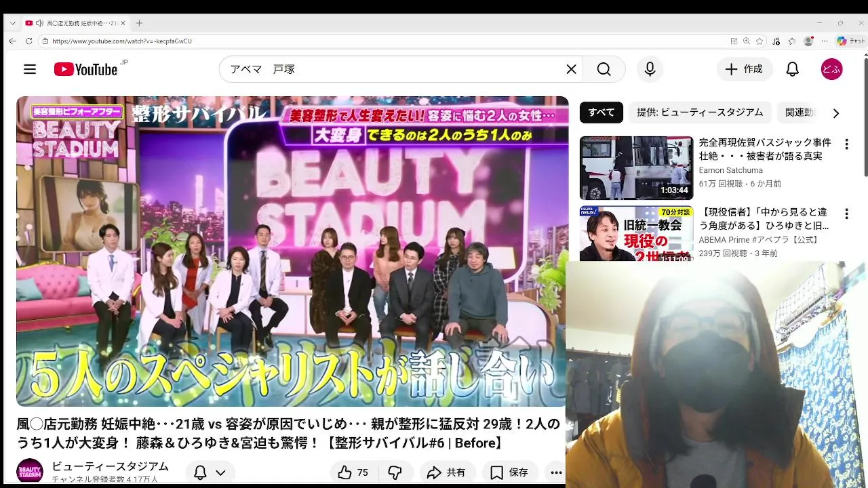Open the ビューティースタジアム channel name link
Image resolution: width=868 pixels, height=488 pixels.
(111, 466)
